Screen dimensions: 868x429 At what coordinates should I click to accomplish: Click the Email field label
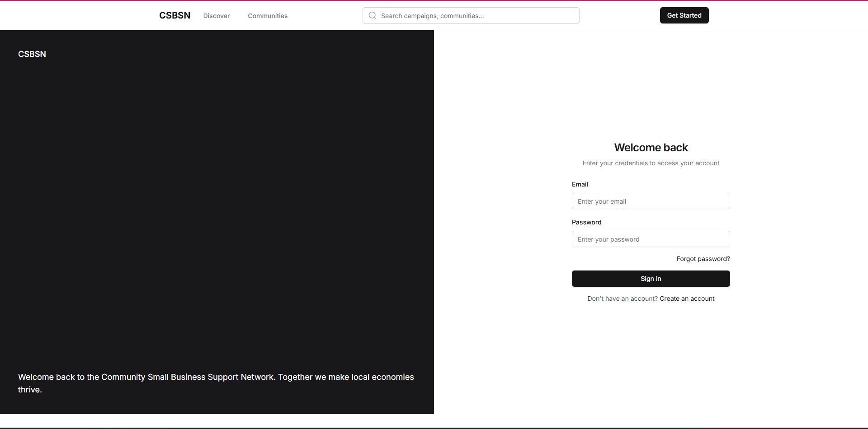[x=580, y=184]
